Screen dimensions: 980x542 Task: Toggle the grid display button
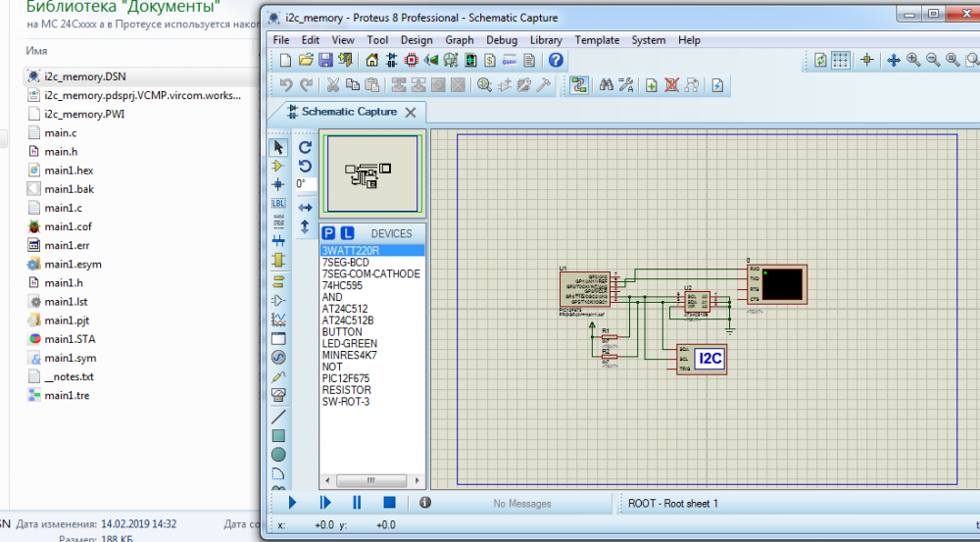pos(841,61)
